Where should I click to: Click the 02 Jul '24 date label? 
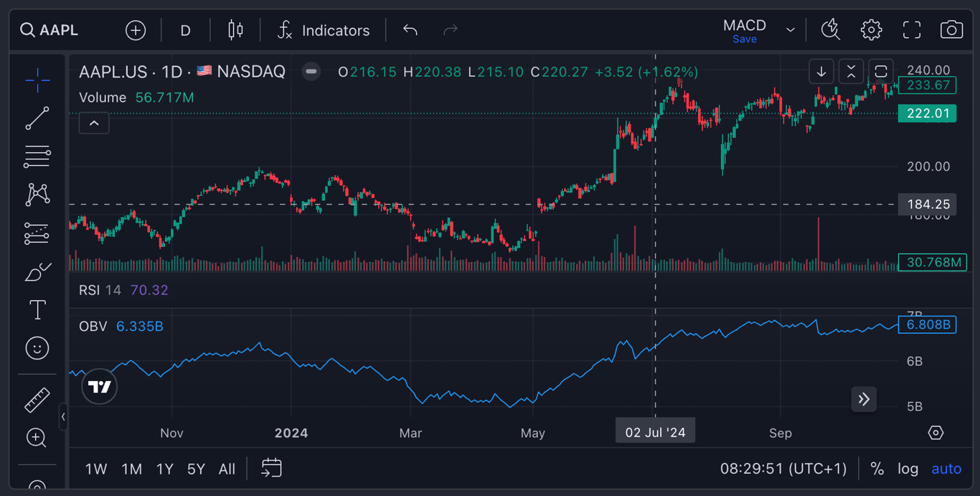point(655,432)
